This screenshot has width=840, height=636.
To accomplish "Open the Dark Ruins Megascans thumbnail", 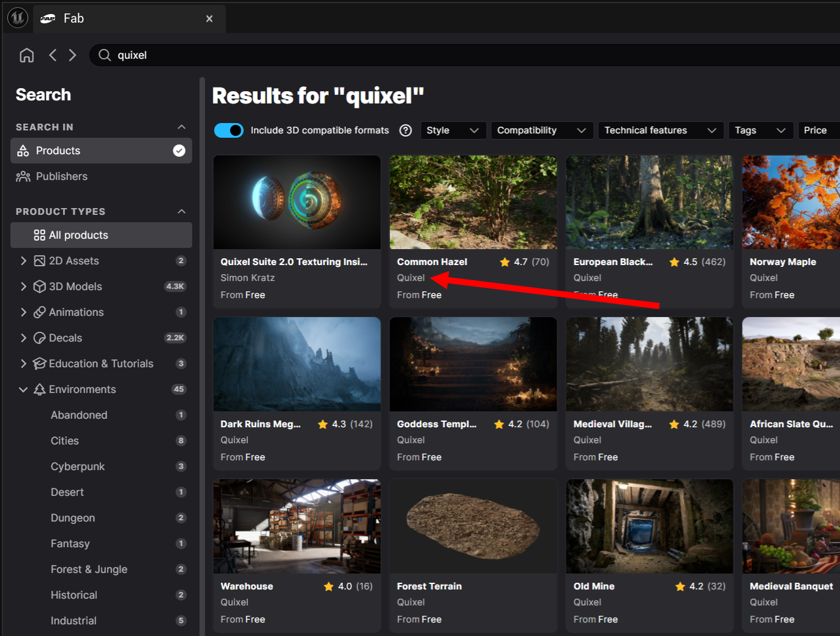I will coord(297,364).
